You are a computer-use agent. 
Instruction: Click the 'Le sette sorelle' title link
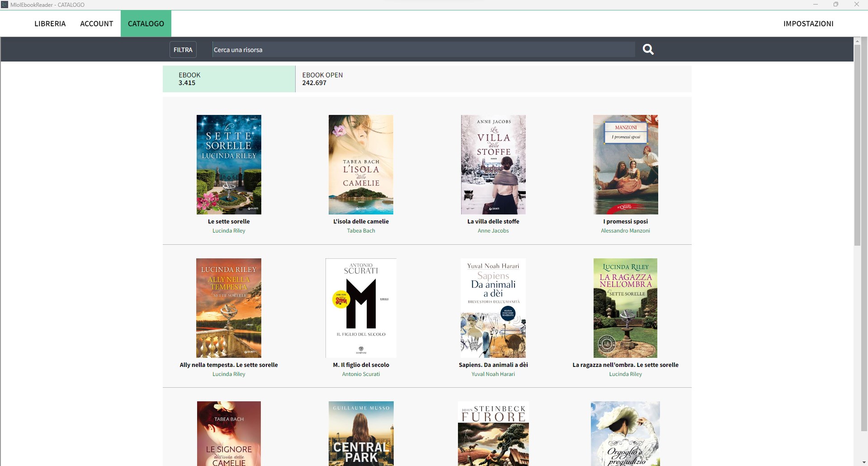click(229, 221)
